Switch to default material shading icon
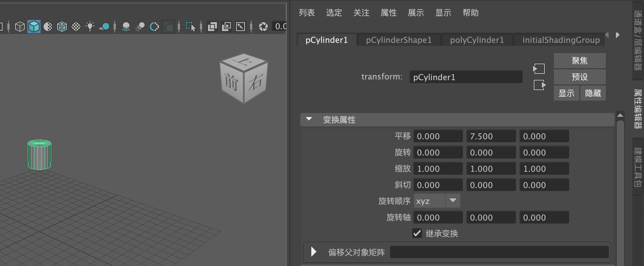Viewport: 644px width, 266px height. point(48,27)
